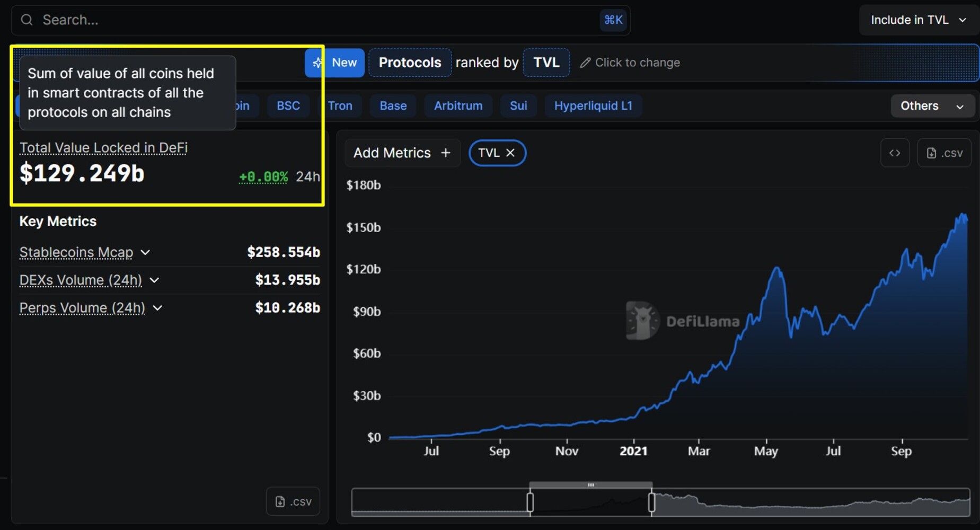Click the 24h period label
The image size is (980, 530).
307,176
